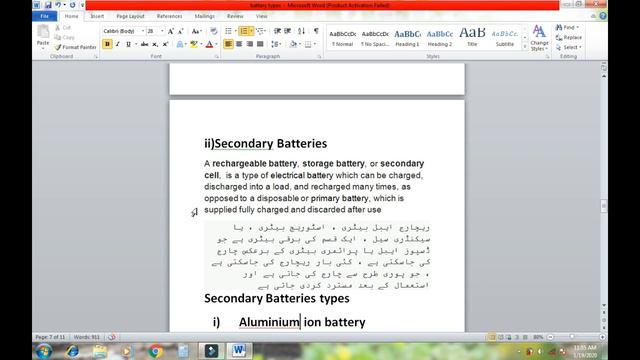Apply the Subtitle style
The width and height of the screenshot is (640, 360).
tap(505, 38)
